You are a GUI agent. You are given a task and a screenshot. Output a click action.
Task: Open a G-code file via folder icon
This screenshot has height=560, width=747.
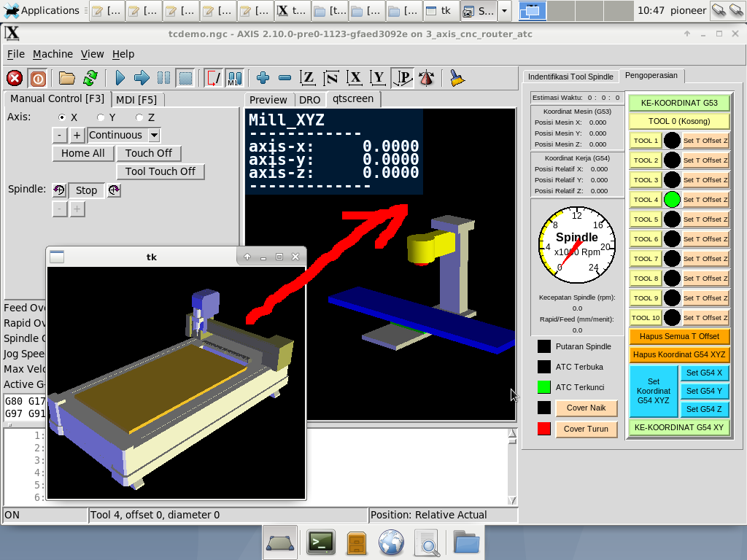point(67,78)
